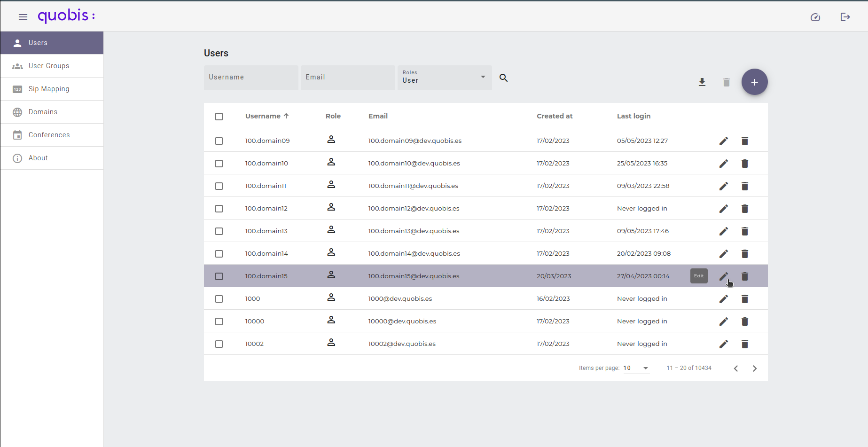The height and width of the screenshot is (447, 868).
Task: Go to the next page of users
Action: 755,369
